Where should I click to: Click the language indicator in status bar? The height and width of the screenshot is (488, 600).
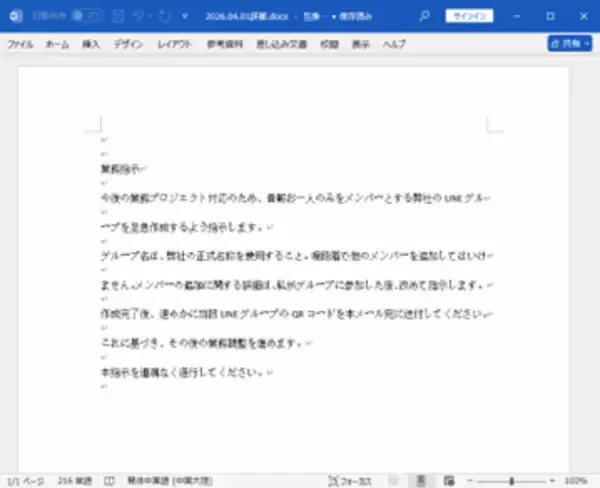tap(170, 481)
